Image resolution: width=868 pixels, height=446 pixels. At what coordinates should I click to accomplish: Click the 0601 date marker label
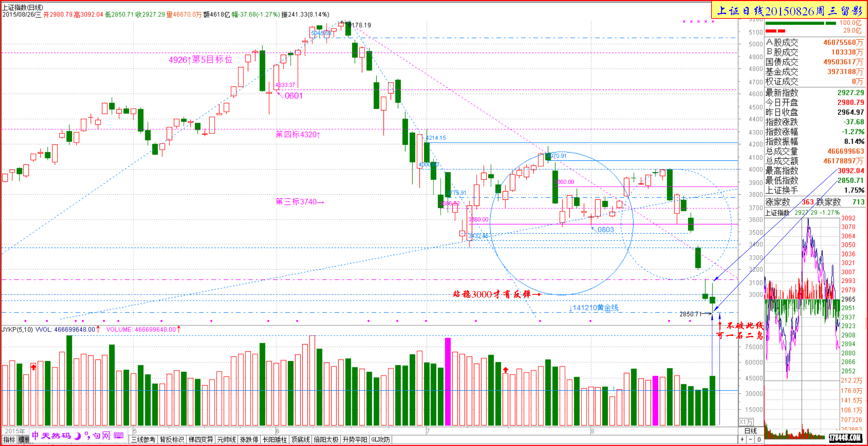click(x=293, y=96)
